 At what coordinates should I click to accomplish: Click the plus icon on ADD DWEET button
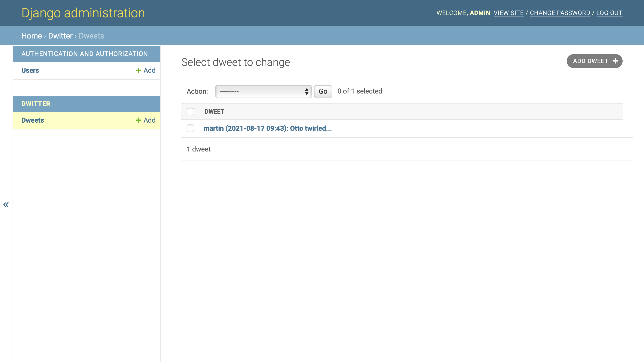click(x=616, y=61)
